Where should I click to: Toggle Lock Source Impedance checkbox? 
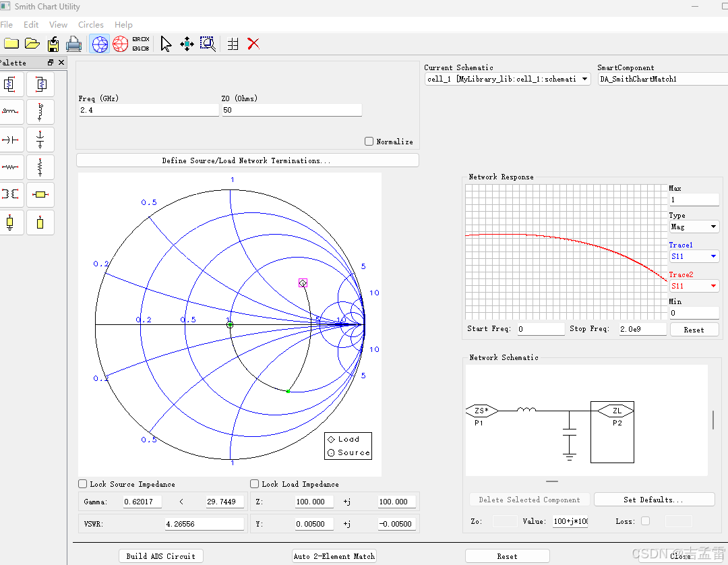(83, 483)
